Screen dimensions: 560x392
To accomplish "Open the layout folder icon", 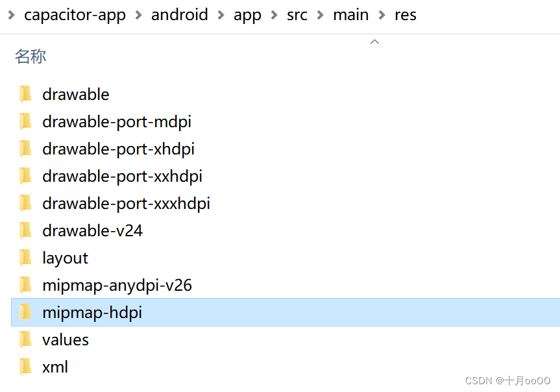I will pyautogui.click(x=26, y=258).
